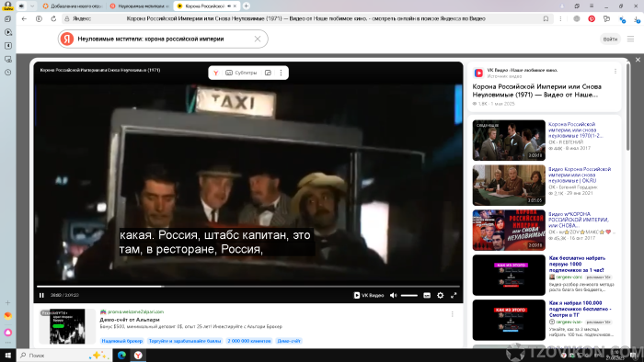
Task: Open the ad's three-dot options menu
Action: point(453,314)
